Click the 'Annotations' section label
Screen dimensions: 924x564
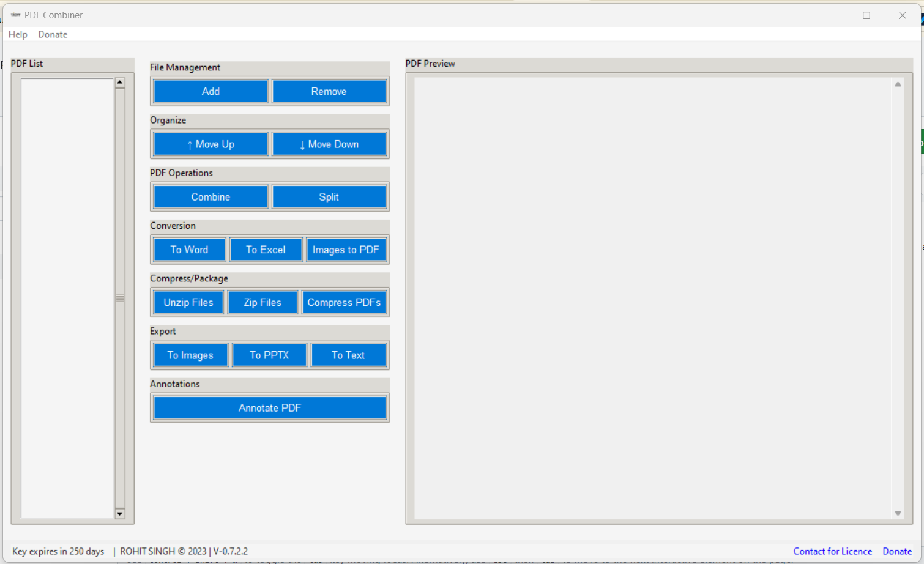pyautogui.click(x=175, y=384)
